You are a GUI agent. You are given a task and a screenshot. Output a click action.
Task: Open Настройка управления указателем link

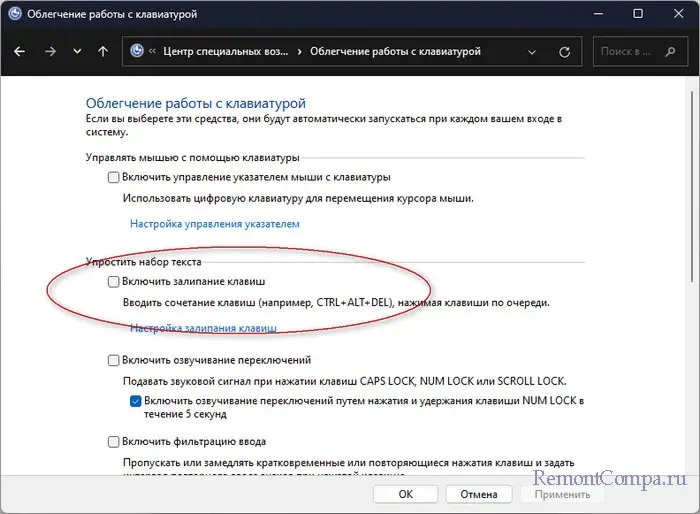pos(215,224)
